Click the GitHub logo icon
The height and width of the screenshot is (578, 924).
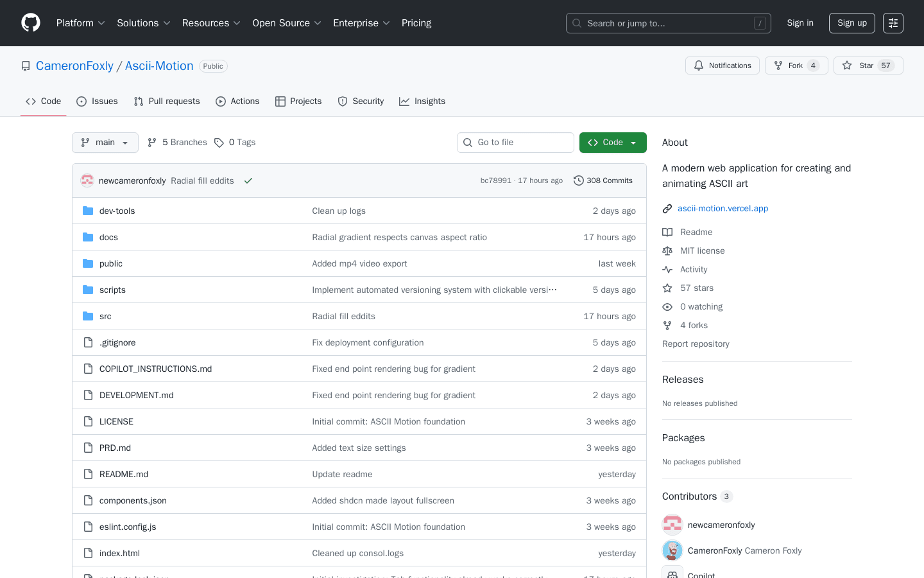click(x=31, y=23)
